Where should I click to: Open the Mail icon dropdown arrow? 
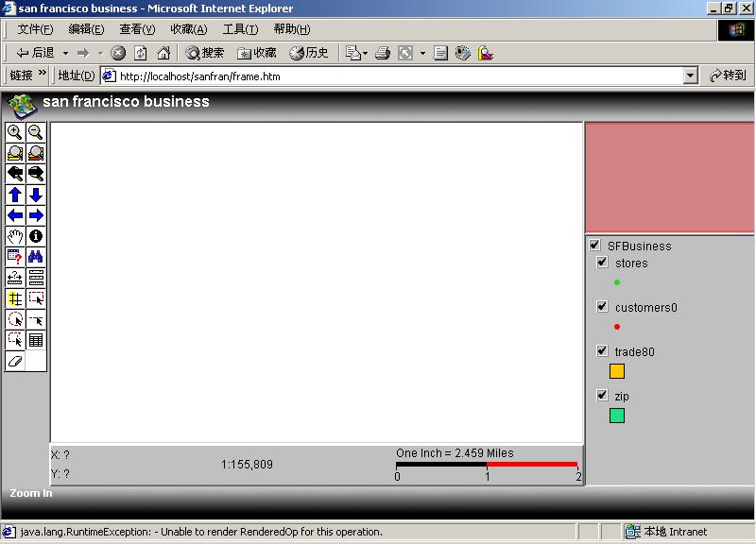coord(365,53)
